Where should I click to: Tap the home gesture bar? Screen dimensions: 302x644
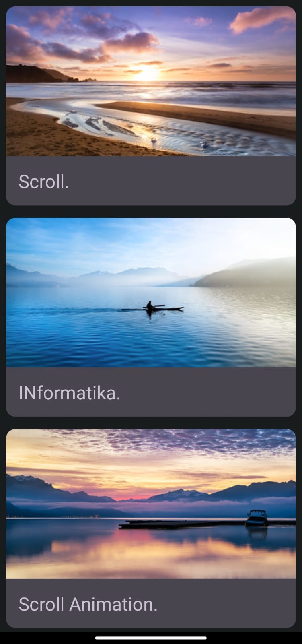pos(151,638)
